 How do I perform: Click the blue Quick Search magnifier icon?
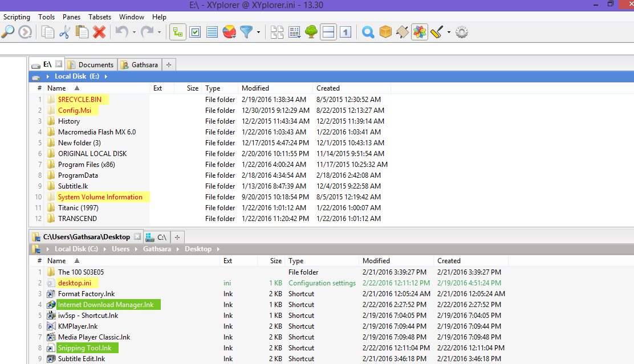coord(368,32)
